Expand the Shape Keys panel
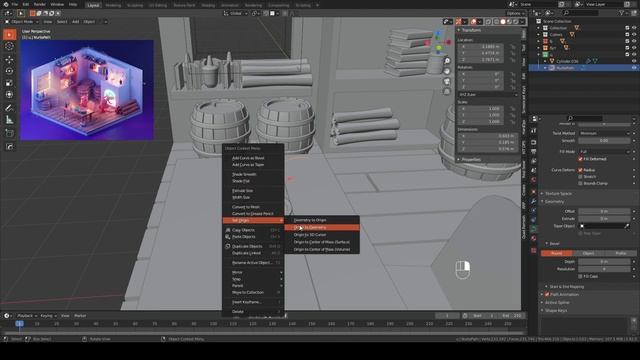The height and width of the screenshot is (360, 640). pos(556,311)
